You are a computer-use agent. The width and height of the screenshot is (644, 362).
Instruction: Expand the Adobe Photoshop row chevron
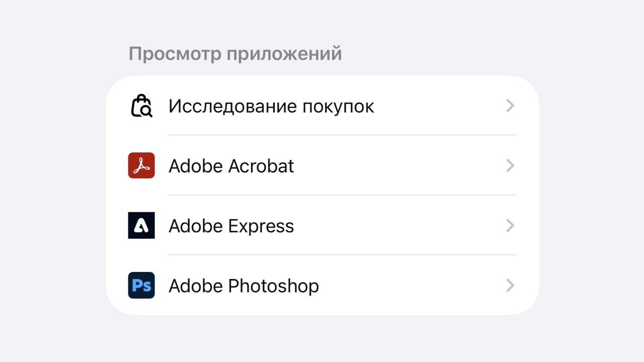[x=510, y=285]
